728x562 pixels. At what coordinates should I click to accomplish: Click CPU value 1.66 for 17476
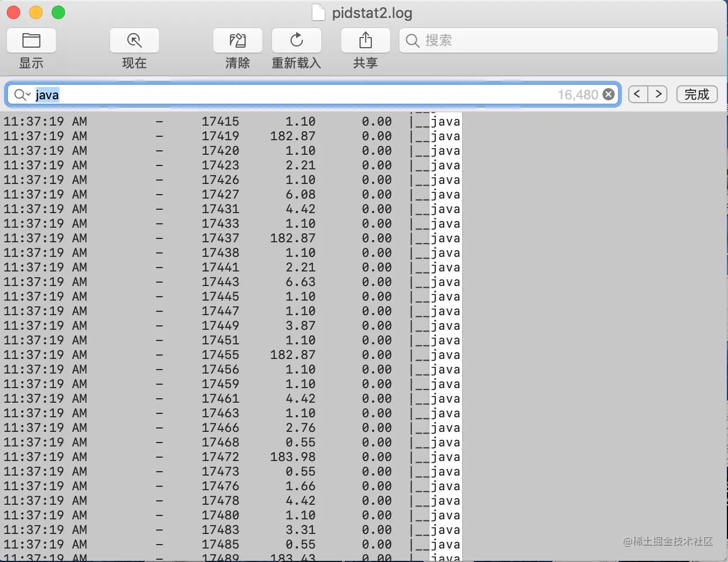pos(301,486)
